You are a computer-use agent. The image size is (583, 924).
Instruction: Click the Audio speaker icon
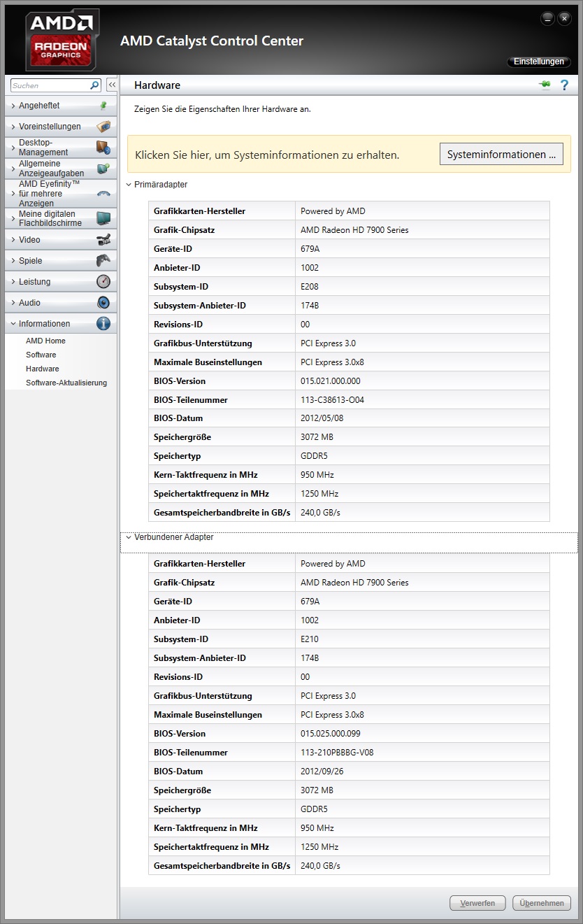(103, 303)
